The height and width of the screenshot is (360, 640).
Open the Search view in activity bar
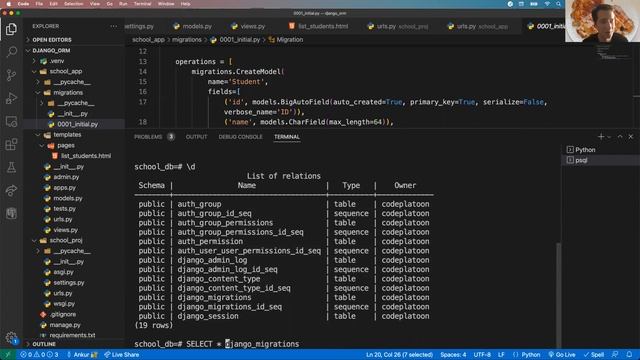click(x=11, y=52)
